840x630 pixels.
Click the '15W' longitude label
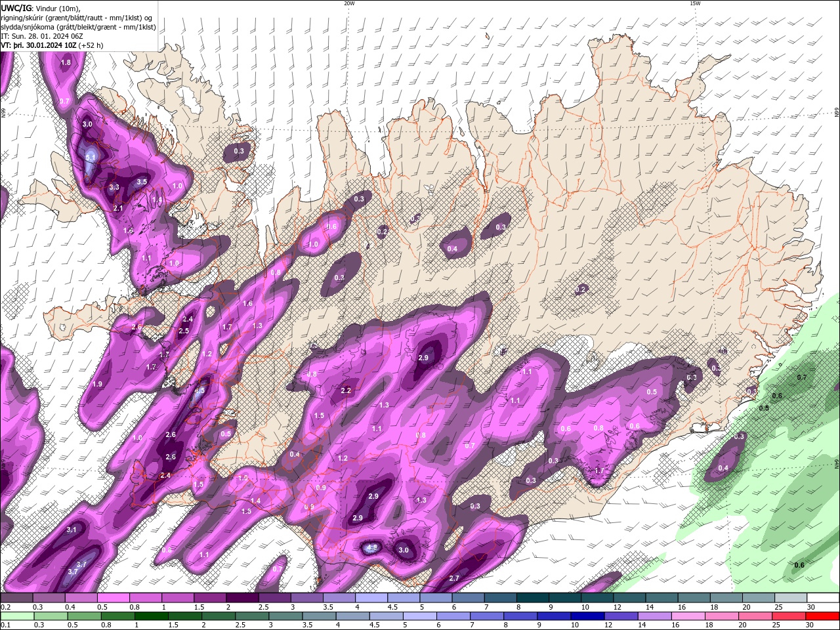click(695, 3)
